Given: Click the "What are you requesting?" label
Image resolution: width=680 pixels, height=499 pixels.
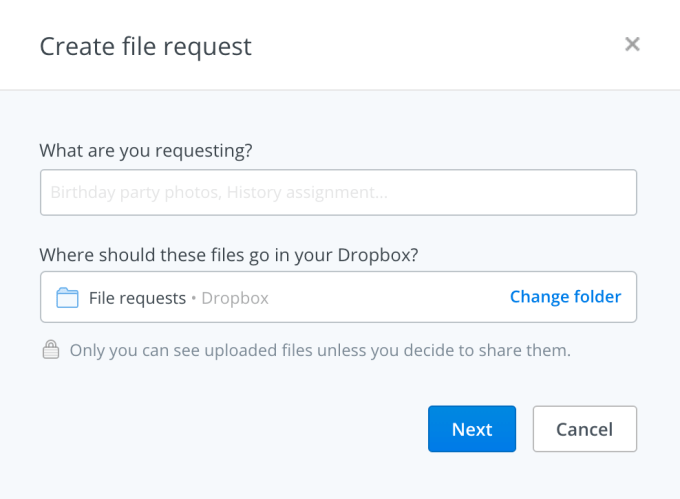Looking at the screenshot, I should 146,150.
